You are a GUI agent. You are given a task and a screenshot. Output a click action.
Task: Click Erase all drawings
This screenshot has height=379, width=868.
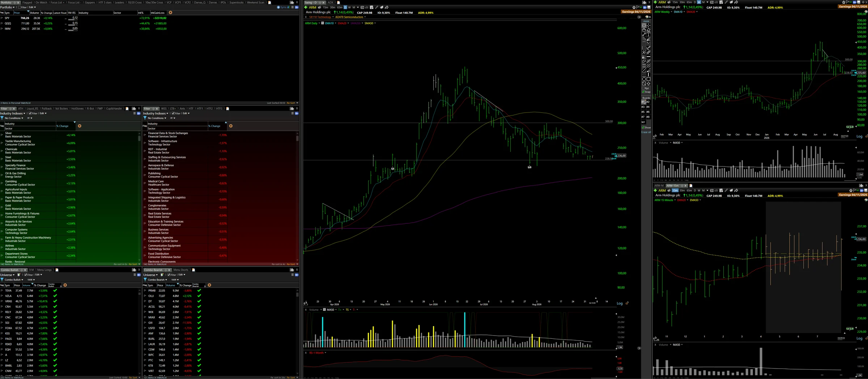(x=646, y=132)
